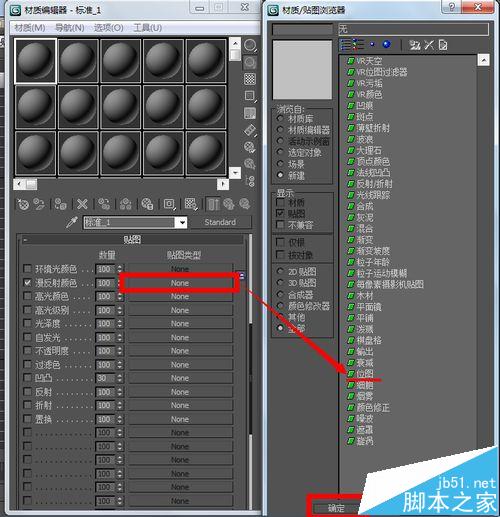Click the 确定 button in browser
This screenshot has width=500, height=517.
(x=336, y=508)
